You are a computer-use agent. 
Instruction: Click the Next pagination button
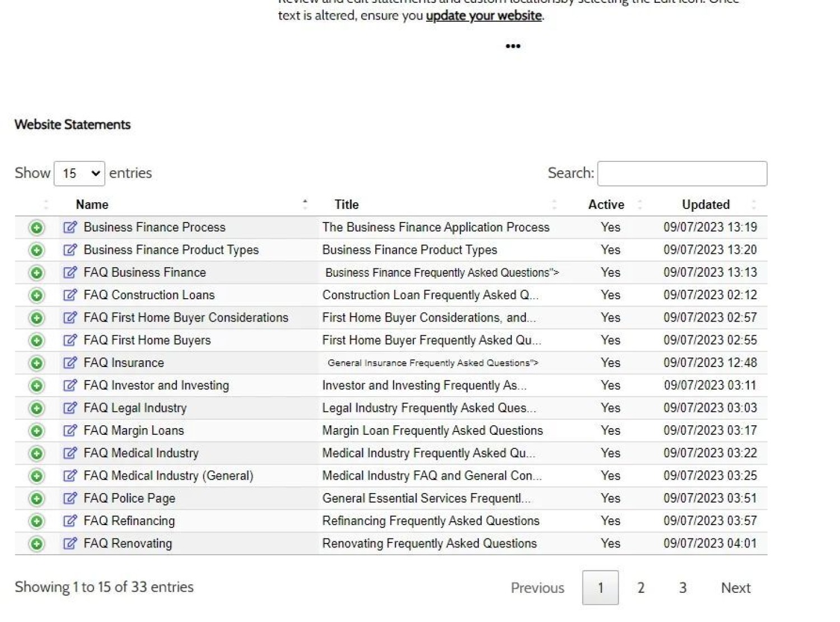(x=735, y=587)
